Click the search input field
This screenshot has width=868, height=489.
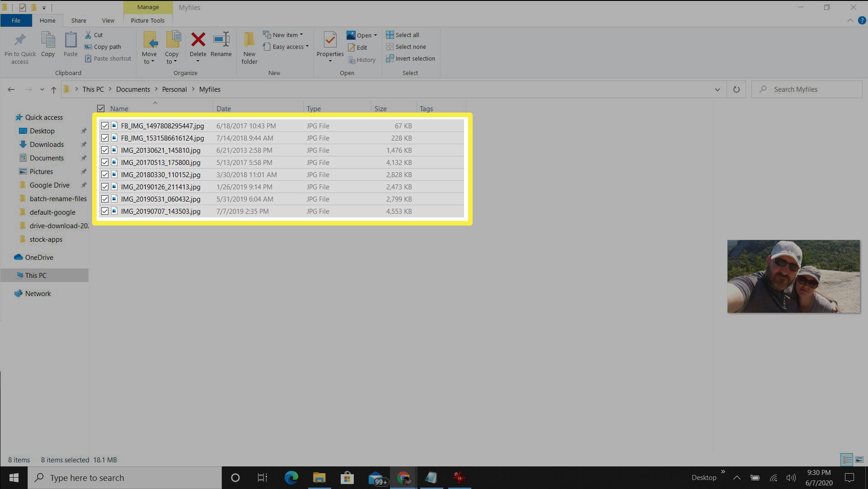(809, 89)
